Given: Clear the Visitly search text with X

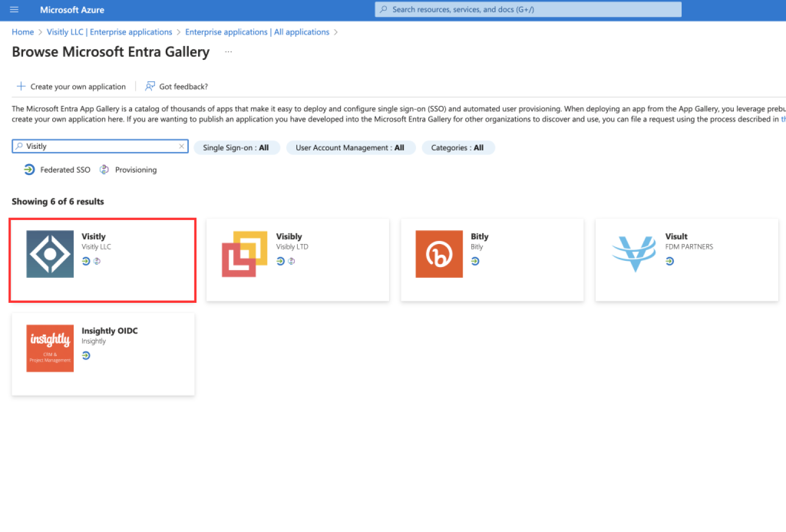Looking at the screenshot, I should click(x=182, y=146).
